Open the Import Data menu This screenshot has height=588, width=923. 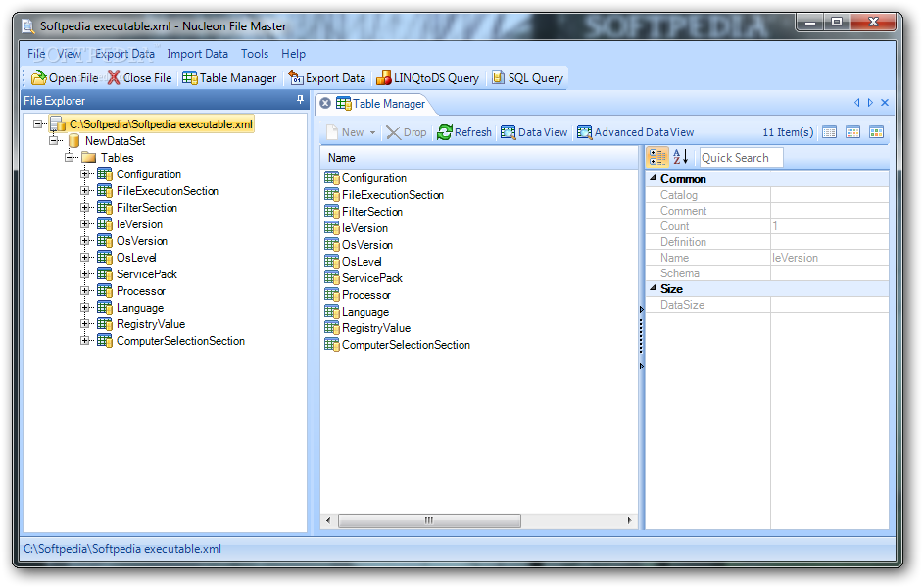tap(197, 54)
